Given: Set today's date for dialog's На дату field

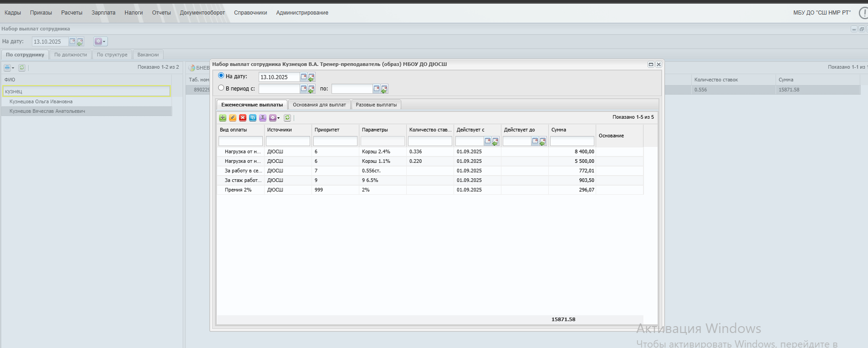Looking at the screenshot, I should pos(311,77).
